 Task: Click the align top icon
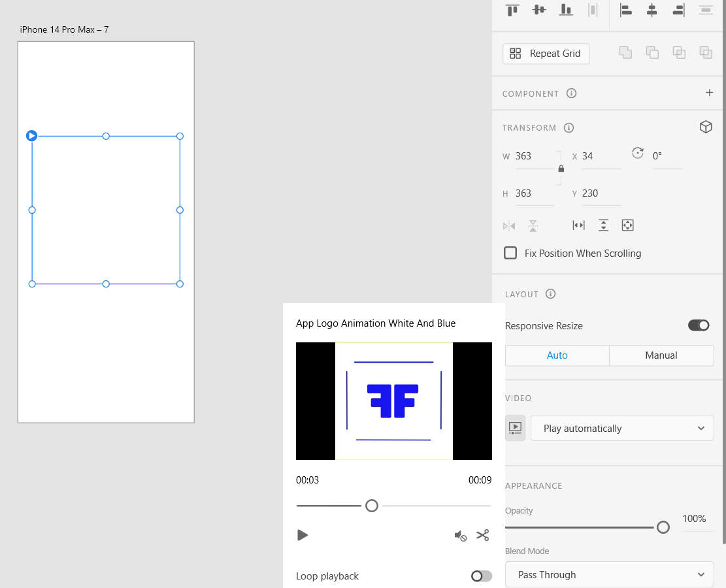512,10
